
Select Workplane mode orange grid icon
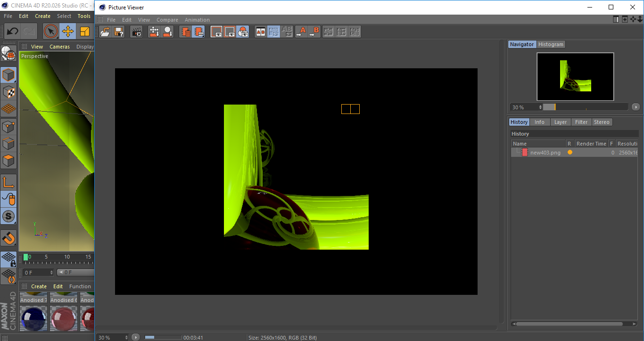tap(8, 109)
